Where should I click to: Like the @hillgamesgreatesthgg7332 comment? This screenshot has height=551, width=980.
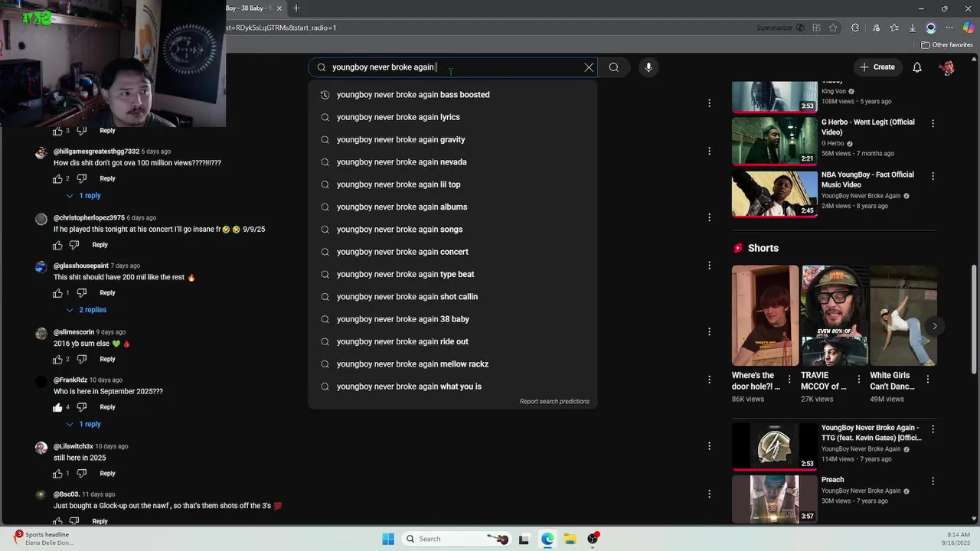tap(57, 179)
